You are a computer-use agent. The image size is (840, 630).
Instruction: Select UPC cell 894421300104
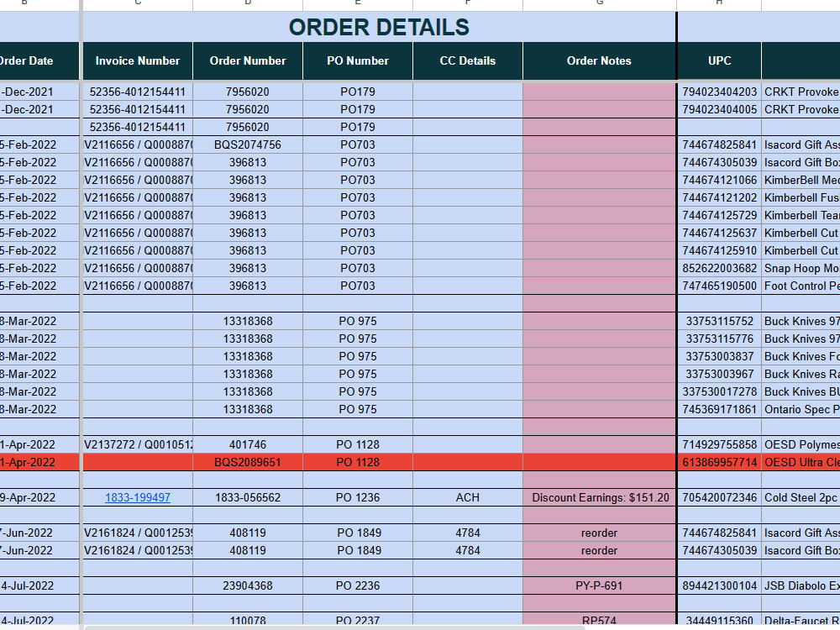(x=720, y=586)
